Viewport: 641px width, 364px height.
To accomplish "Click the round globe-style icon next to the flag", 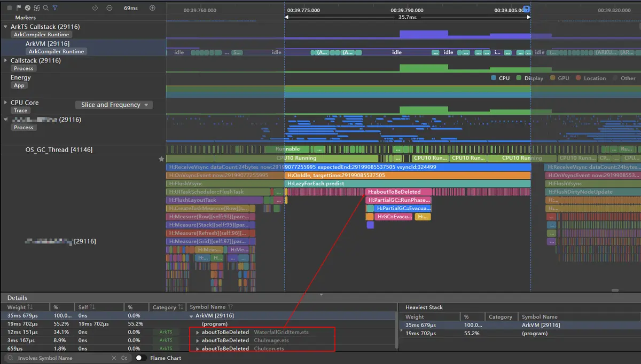I will pos(28,8).
